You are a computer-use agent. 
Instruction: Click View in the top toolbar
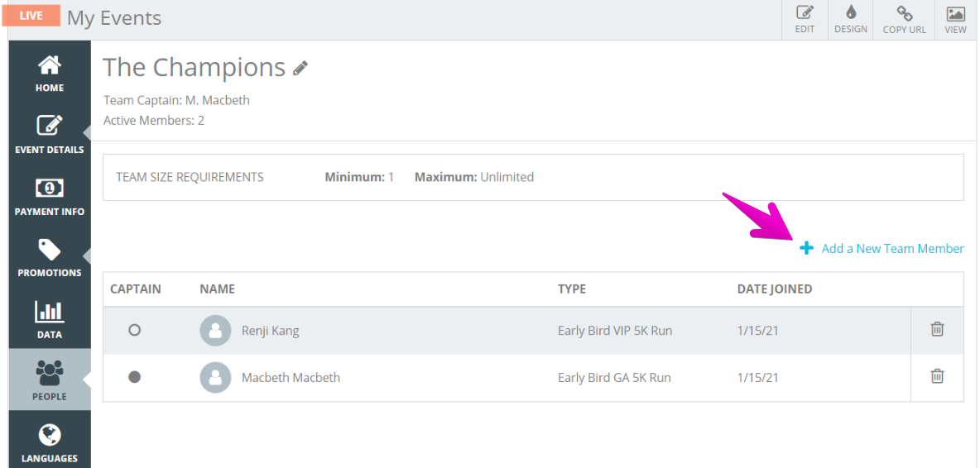click(x=955, y=20)
